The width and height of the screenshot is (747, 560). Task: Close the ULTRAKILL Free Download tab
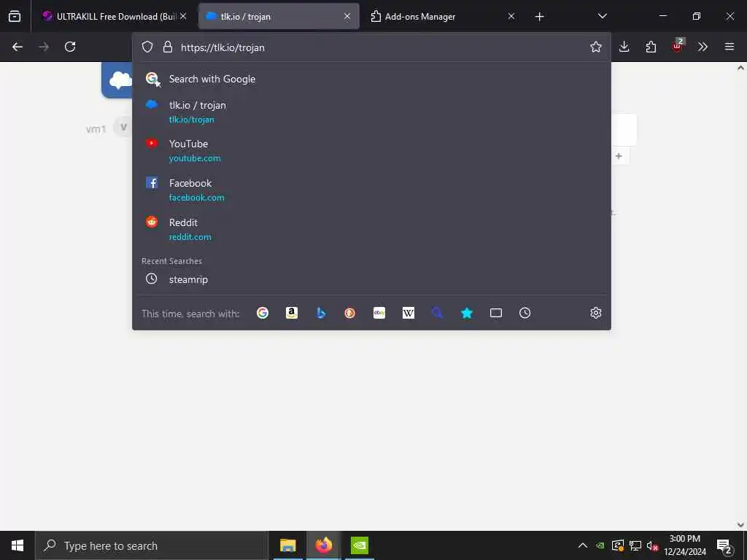click(183, 16)
